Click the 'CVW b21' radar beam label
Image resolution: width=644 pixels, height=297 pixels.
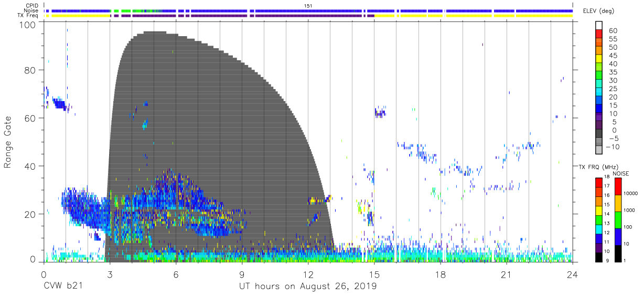[64, 287]
